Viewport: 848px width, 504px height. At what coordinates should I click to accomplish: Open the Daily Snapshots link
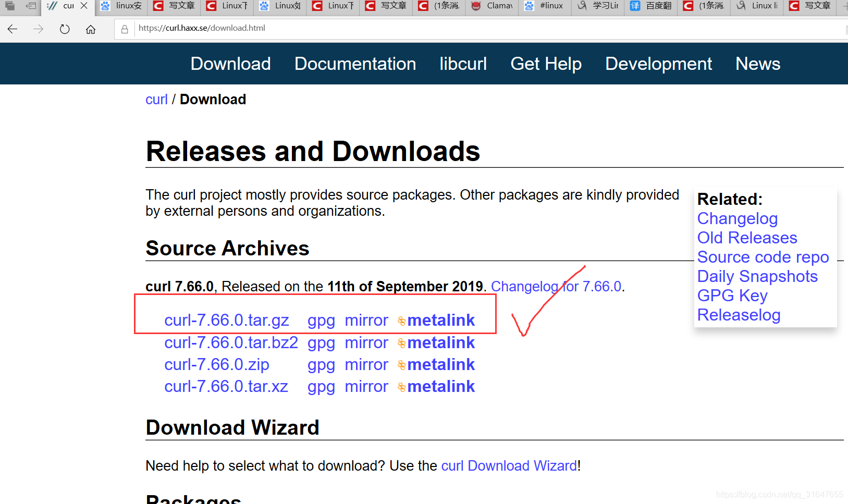click(x=757, y=276)
